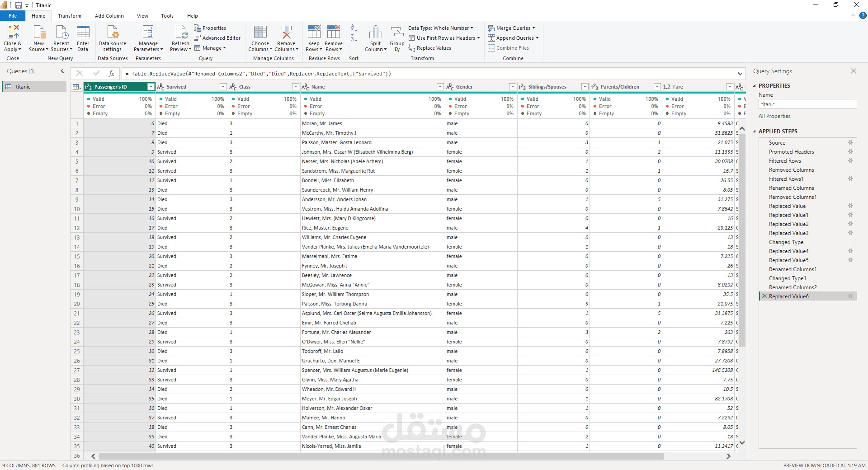This screenshot has width=868, height=470.
Task: Select the Changed Type step
Action: click(786, 242)
